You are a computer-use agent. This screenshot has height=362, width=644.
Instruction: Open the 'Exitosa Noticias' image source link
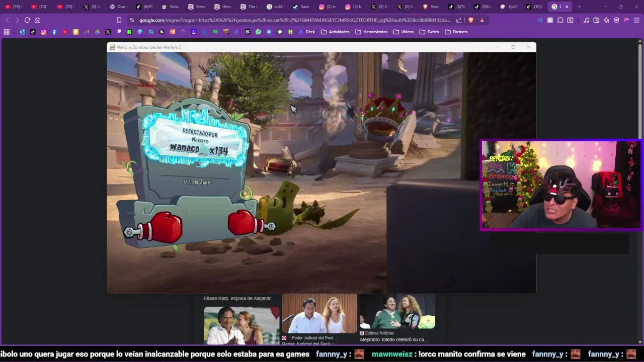377,333
